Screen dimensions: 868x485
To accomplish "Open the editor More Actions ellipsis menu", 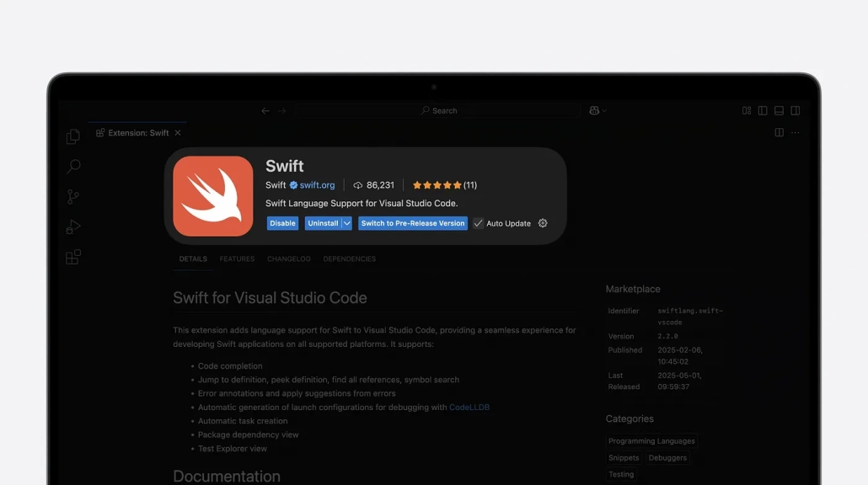I will pos(795,133).
